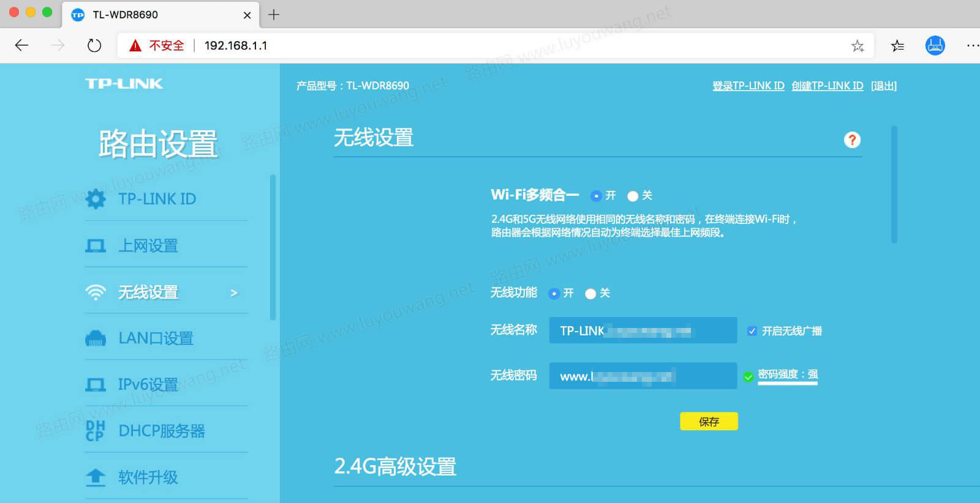
Task: Click the 路由设置 sidebar title
Action: 158,144
